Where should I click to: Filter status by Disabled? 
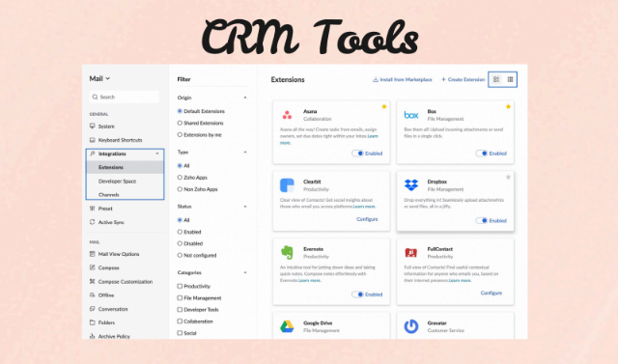[x=180, y=243]
